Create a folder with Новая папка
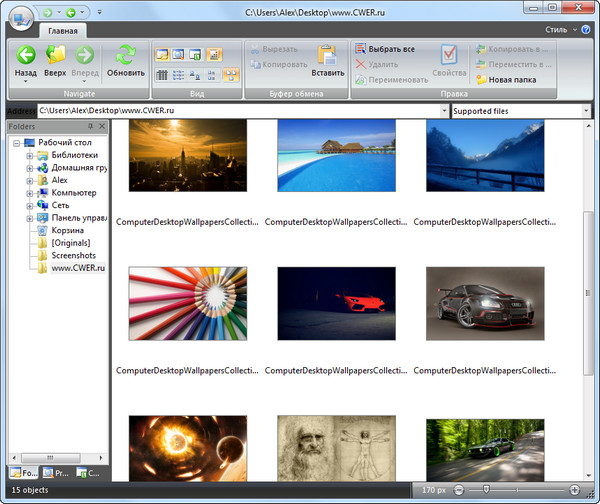The width and height of the screenshot is (600, 504). [510, 79]
